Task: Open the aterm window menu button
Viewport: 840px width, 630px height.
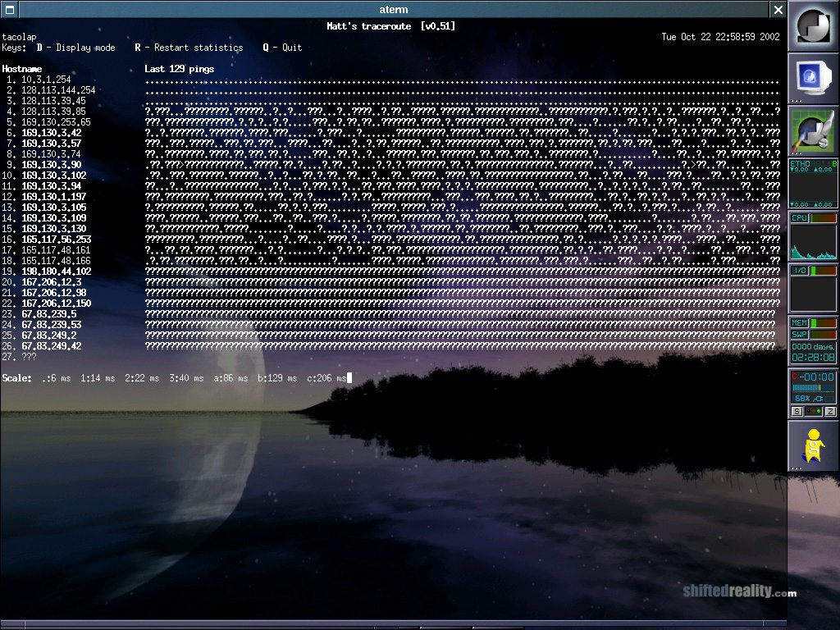Action: (x=10, y=9)
